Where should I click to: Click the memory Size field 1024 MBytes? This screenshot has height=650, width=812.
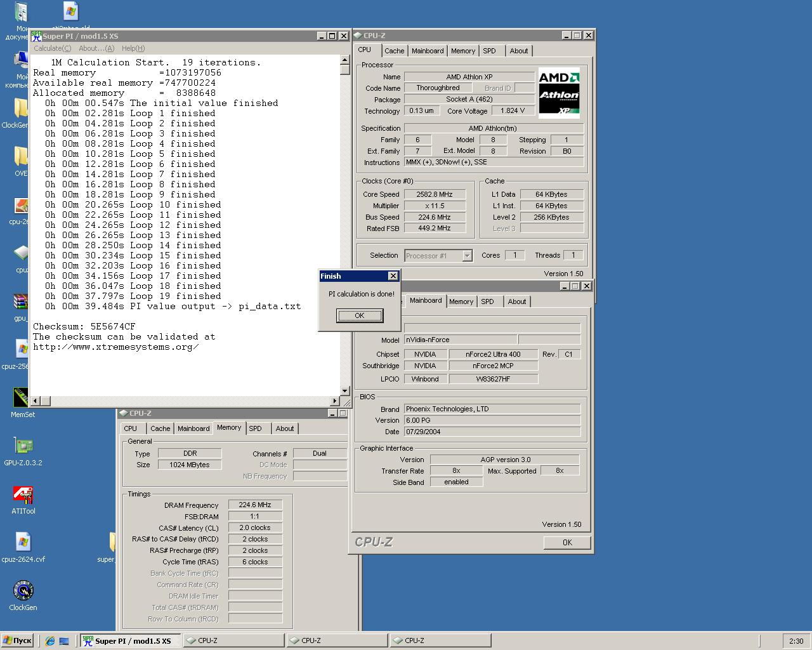click(x=190, y=465)
